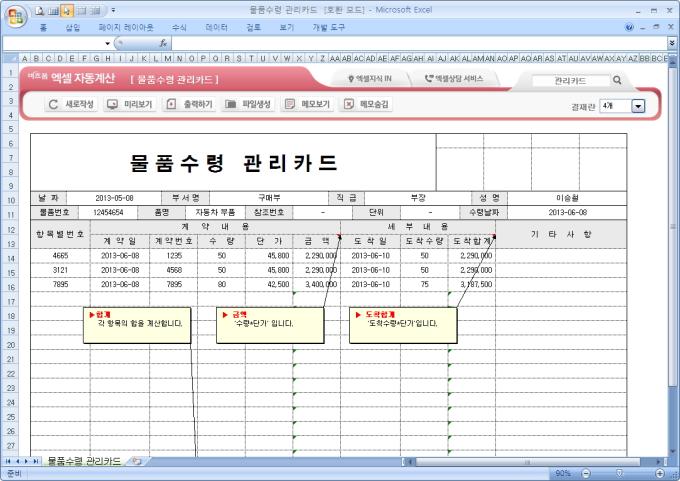Open the Name Box dropdown arrow
680x481 pixels.
[107, 43]
